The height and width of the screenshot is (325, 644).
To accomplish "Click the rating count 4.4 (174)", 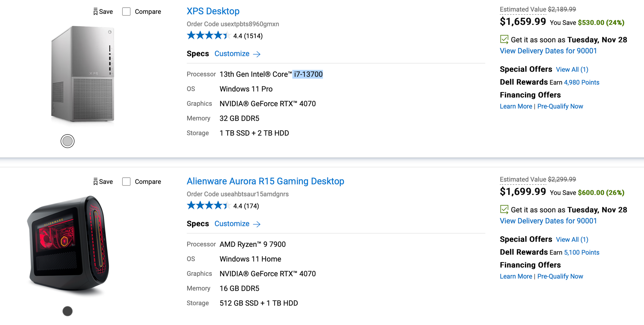I will pos(246,206).
